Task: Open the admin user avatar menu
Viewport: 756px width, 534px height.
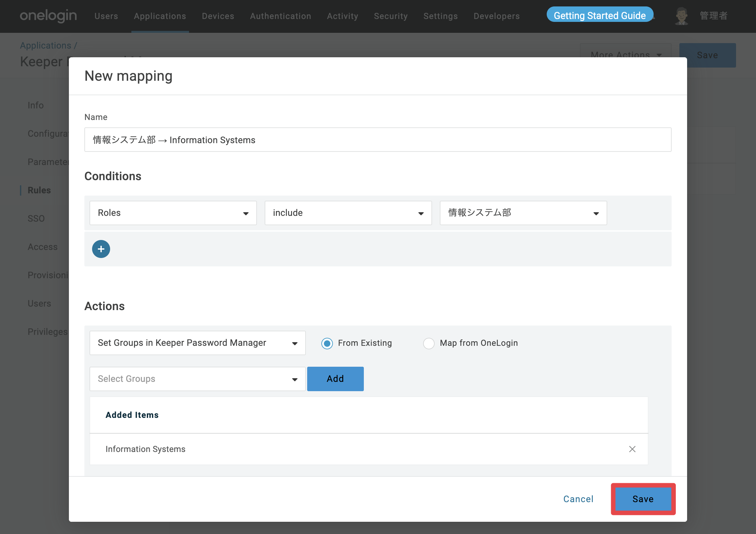Action: 681,16
